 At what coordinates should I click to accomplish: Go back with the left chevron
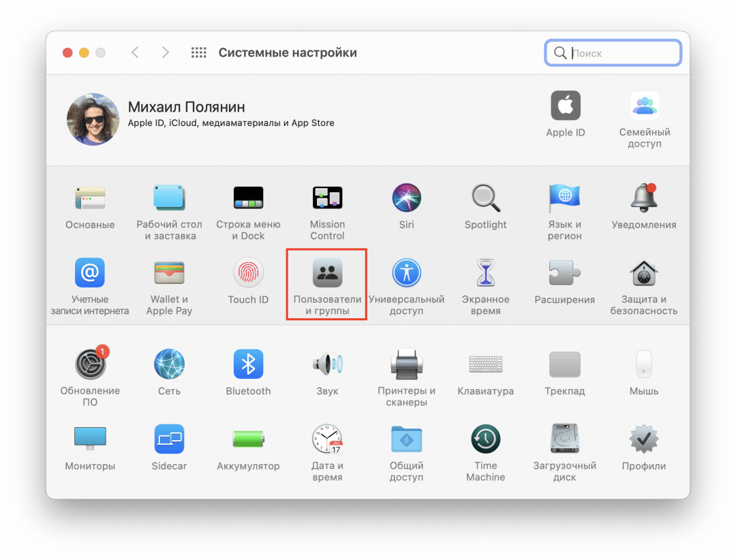[135, 52]
